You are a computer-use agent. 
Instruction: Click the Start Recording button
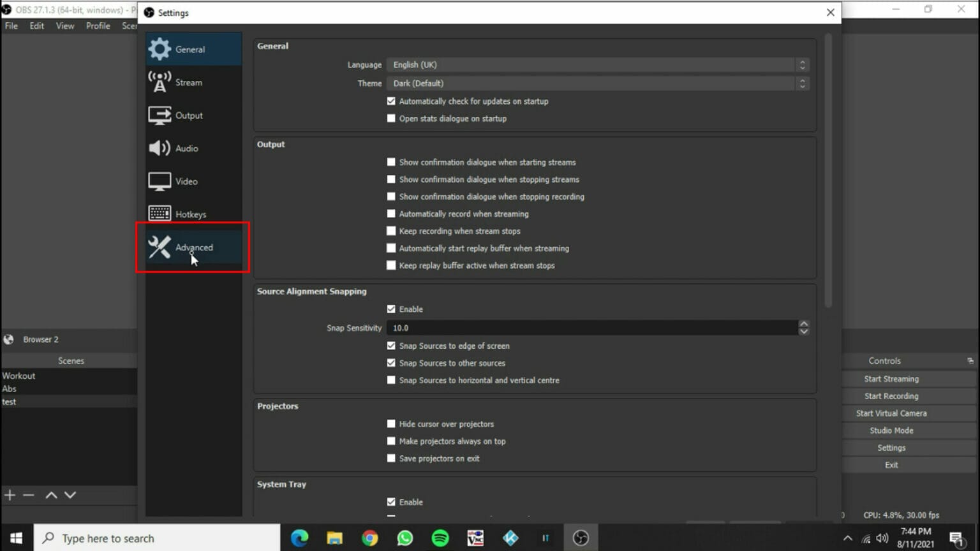[891, 395]
